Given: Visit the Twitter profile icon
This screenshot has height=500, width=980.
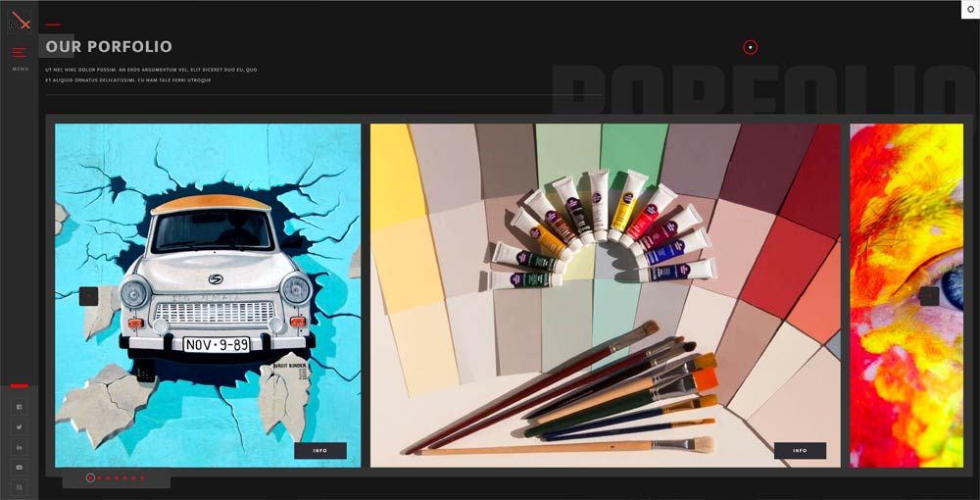Looking at the screenshot, I should point(20,427).
